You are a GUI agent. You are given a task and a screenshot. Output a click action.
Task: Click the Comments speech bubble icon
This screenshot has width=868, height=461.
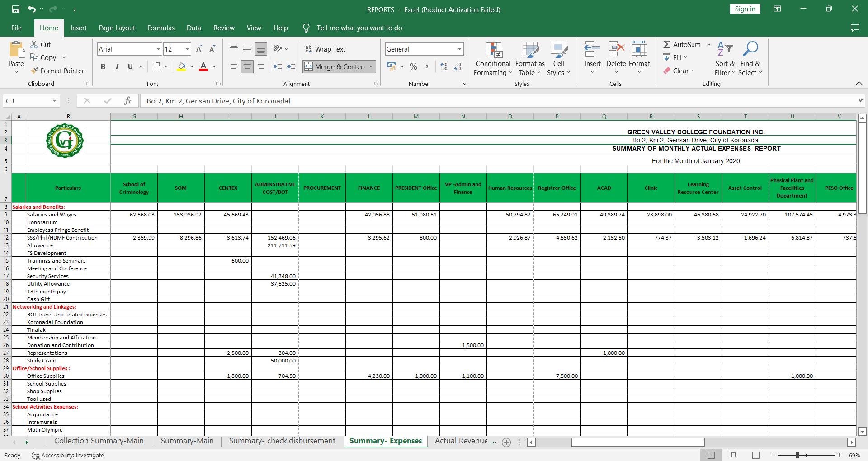854,28
